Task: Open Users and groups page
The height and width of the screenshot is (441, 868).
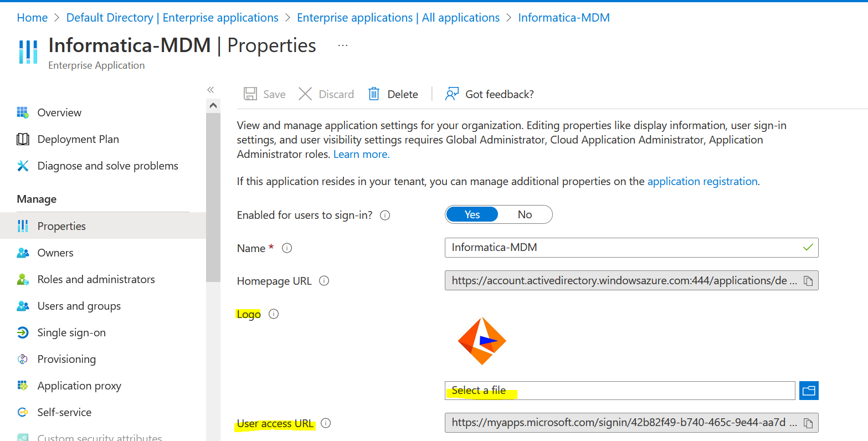Action: 79,306
